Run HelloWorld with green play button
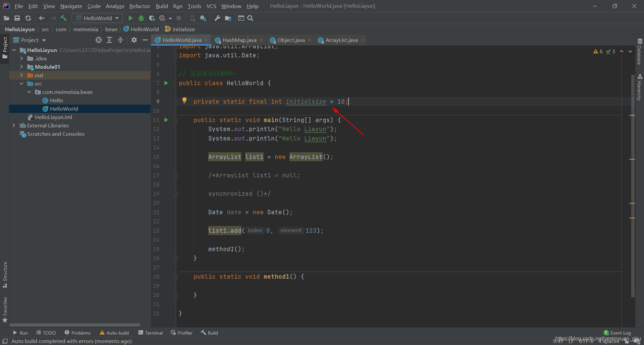The width and height of the screenshot is (644, 345). pos(130,18)
